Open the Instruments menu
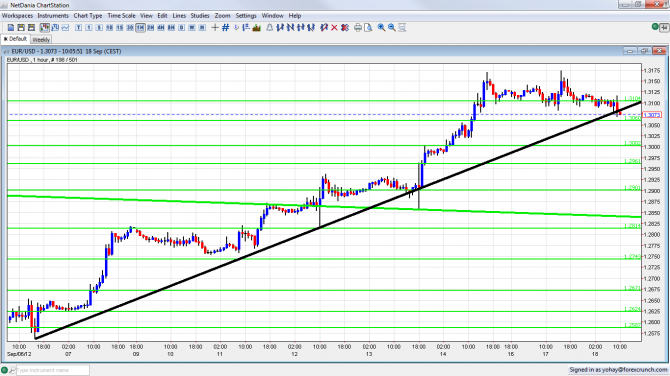The height and width of the screenshot is (376, 670). point(53,15)
